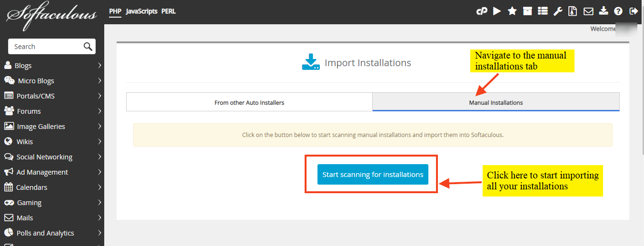Expand the Forums chevron

click(x=99, y=111)
